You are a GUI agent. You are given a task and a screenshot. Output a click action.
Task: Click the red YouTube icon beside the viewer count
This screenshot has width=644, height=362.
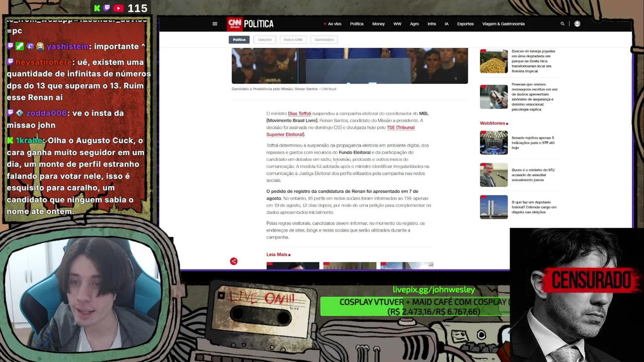pos(118,8)
